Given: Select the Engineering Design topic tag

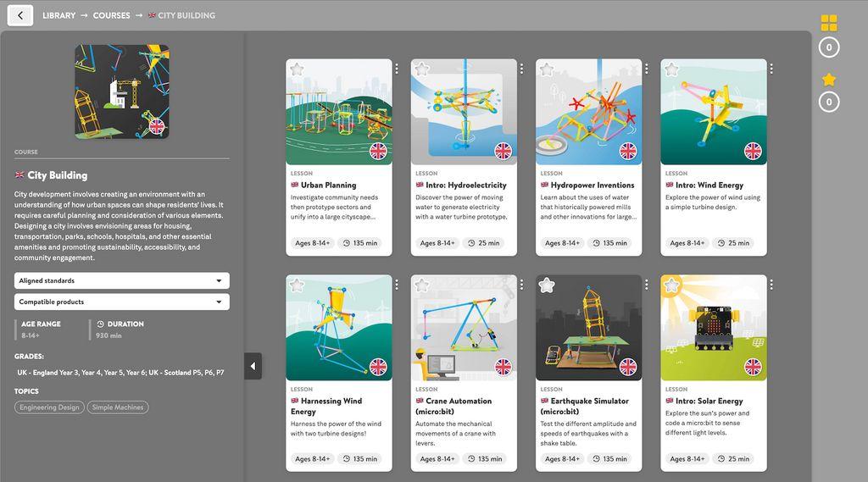Looking at the screenshot, I should (49, 407).
